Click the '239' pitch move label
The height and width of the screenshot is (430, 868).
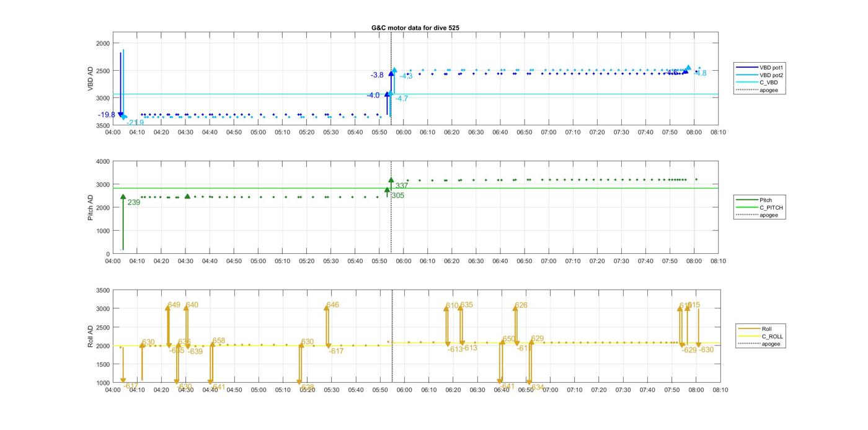(x=134, y=202)
